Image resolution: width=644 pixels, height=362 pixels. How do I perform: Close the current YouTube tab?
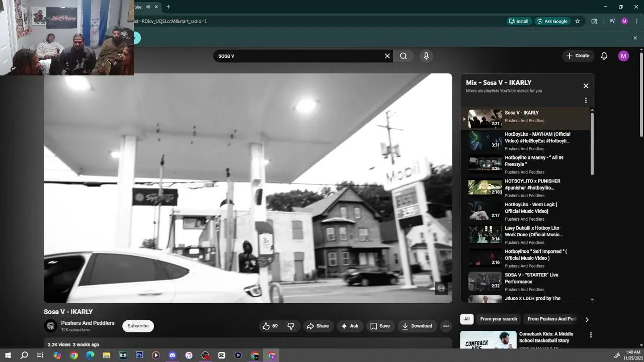[x=156, y=7]
